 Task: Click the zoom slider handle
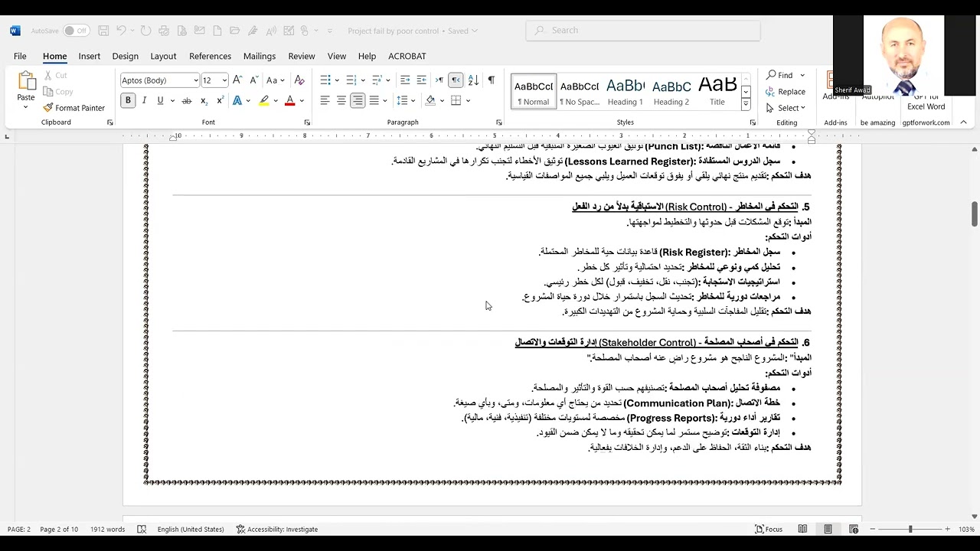click(910, 530)
